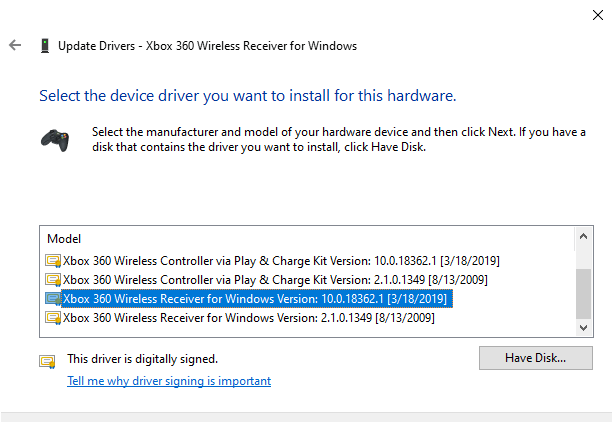Close the Update Drivers window
The height and width of the screenshot is (422, 612).
tap(589, 12)
